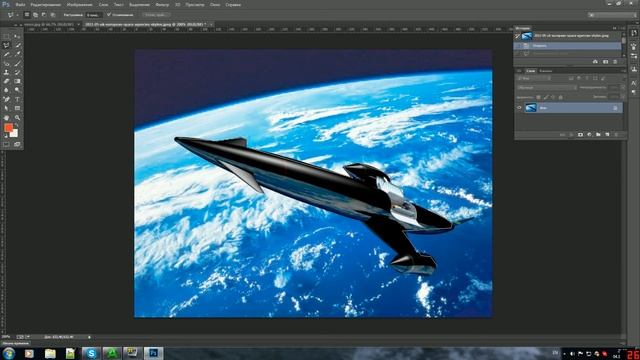
Task: Set history brush source on snapshot
Action: [517, 36]
